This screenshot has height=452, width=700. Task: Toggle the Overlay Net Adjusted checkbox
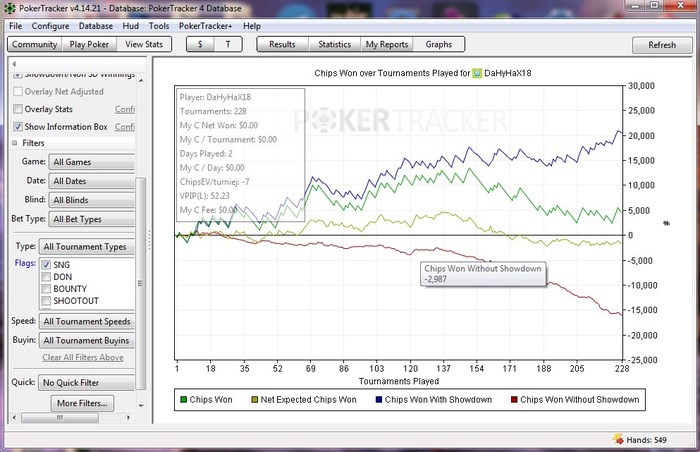pos(18,92)
